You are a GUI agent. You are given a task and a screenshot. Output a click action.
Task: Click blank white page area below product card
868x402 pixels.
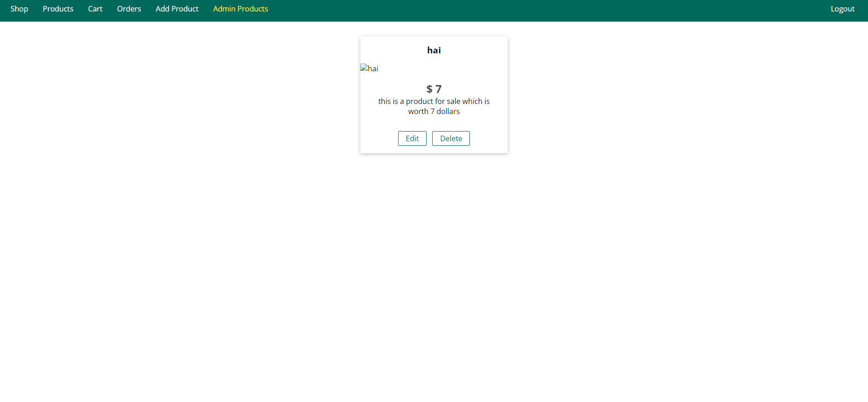tap(434, 276)
